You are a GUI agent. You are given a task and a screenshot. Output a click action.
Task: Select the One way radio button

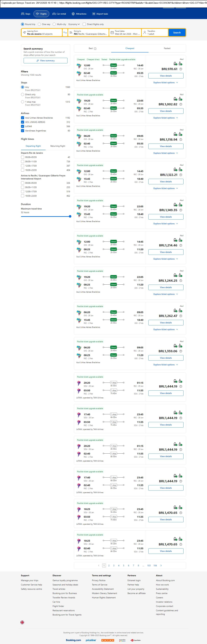(x=39, y=24)
